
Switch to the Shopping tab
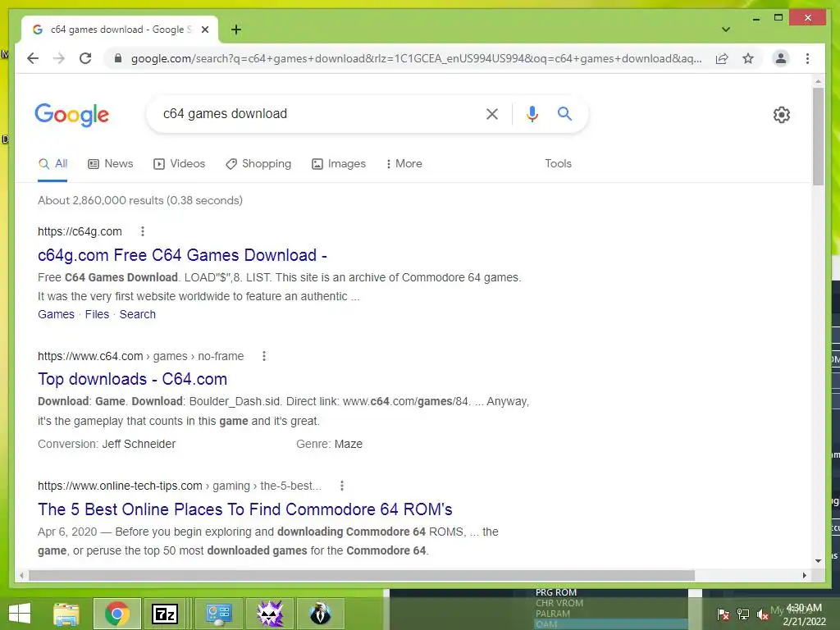pos(258,164)
